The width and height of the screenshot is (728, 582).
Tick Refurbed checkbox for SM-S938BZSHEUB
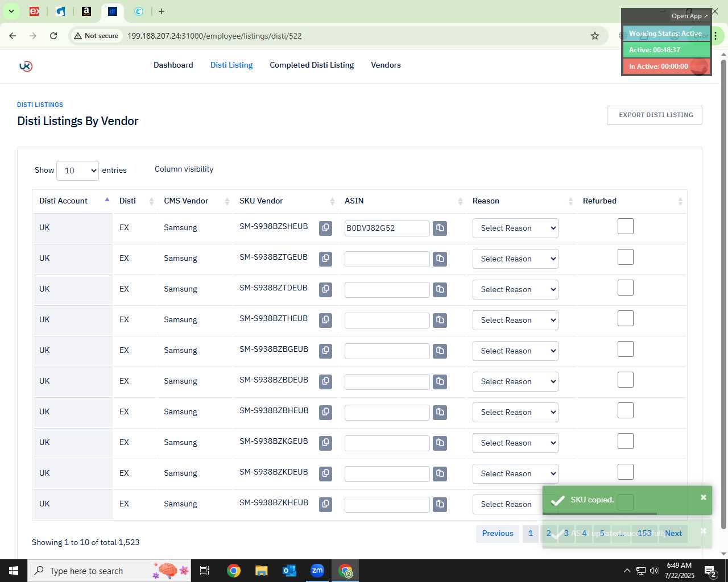pos(626,226)
